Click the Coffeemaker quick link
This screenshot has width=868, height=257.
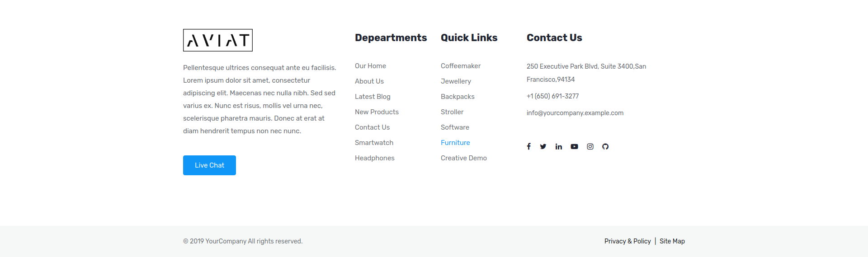click(x=460, y=66)
